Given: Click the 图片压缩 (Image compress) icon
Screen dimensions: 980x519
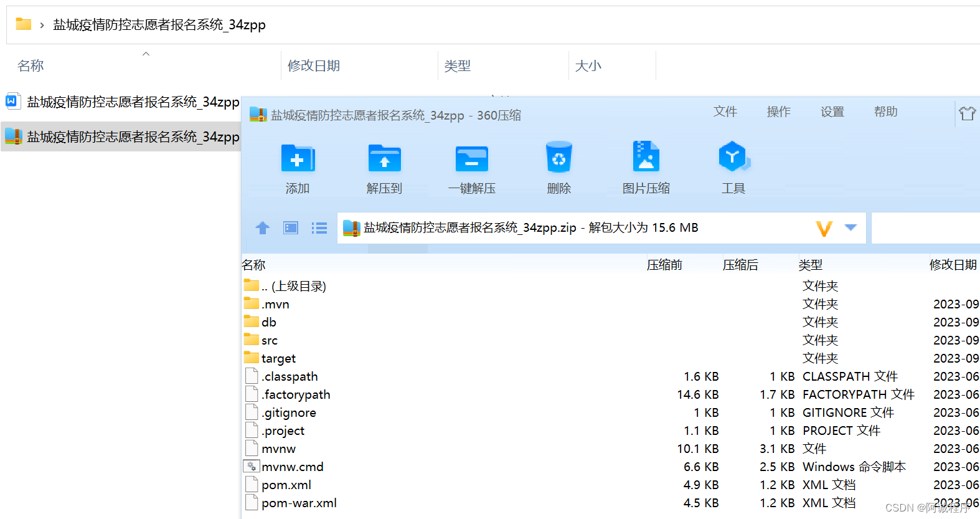Looking at the screenshot, I should point(646,156).
